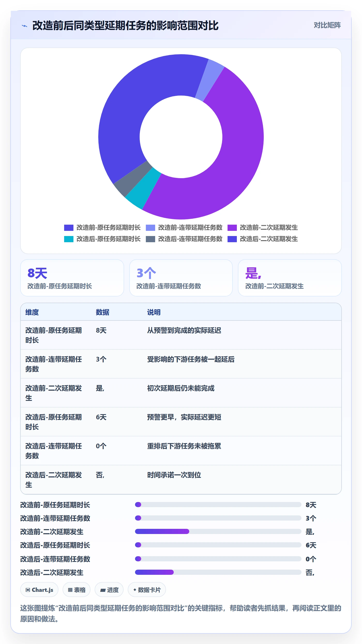Click the chart title 改造前后同类型延期任务的影响范围对比
Viewport: 362px width, 644px height.
coord(125,26)
